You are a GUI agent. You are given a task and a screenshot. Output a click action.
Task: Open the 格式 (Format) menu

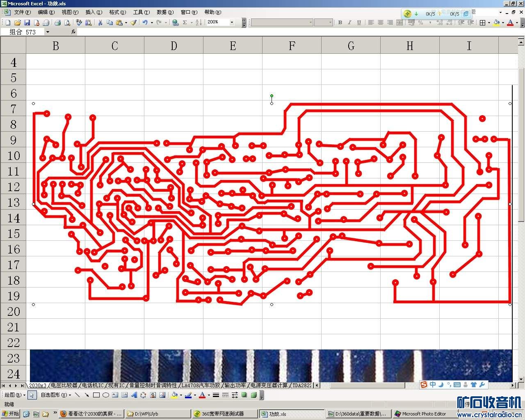click(117, 12)
